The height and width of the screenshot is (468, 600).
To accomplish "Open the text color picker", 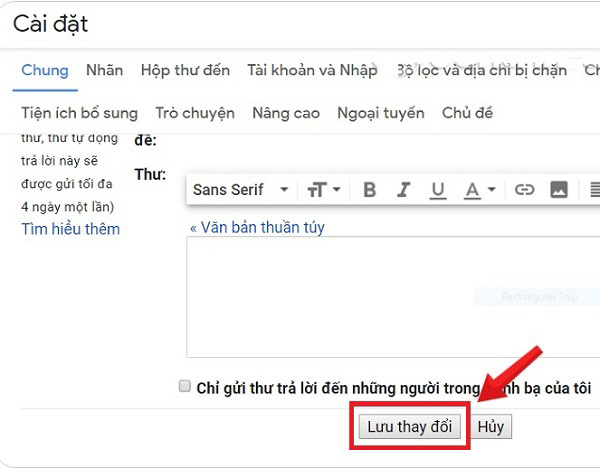I will pyautogui.click(x=480, y=189).
